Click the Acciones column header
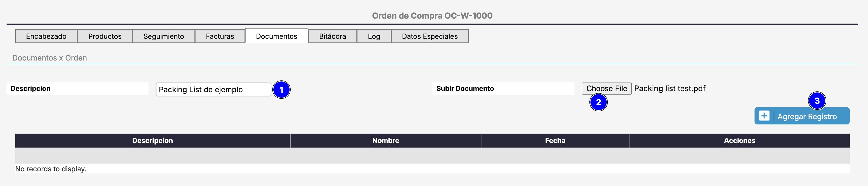This screenshot has height=186, width=868. [739, 141]
